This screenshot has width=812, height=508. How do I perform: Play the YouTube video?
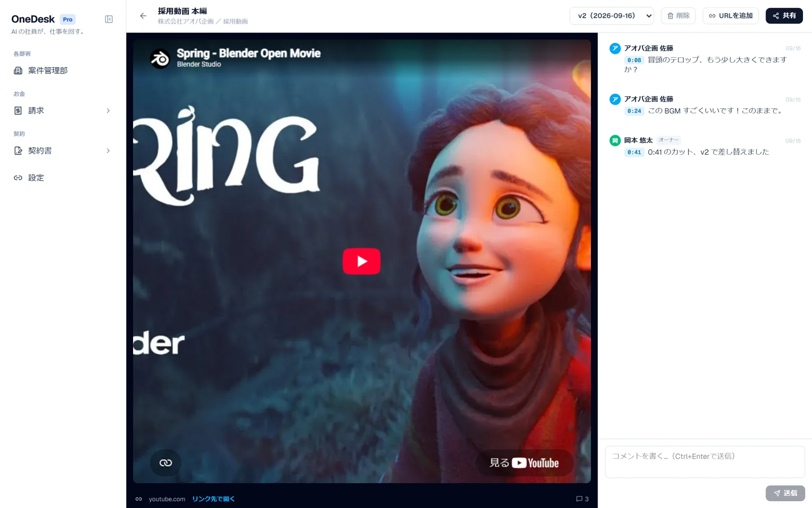(x=361, y=261)
